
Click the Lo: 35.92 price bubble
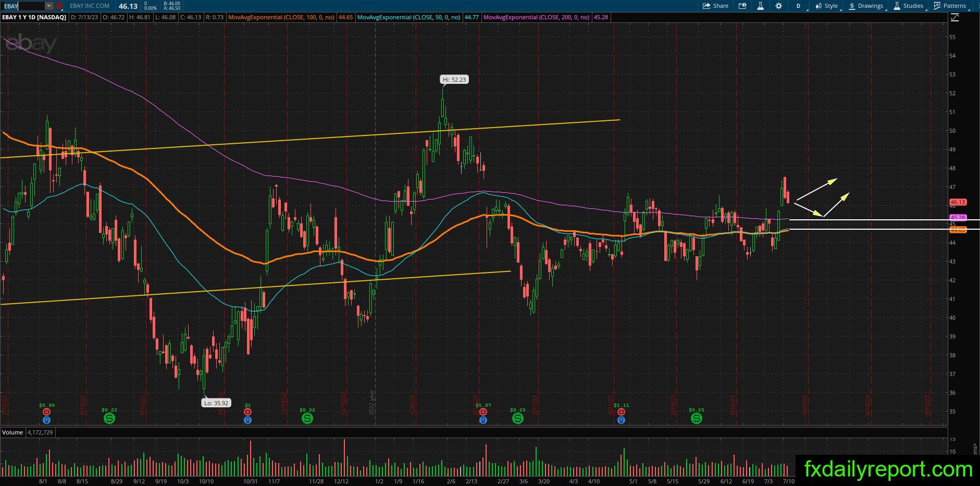(x=216, y=403)
